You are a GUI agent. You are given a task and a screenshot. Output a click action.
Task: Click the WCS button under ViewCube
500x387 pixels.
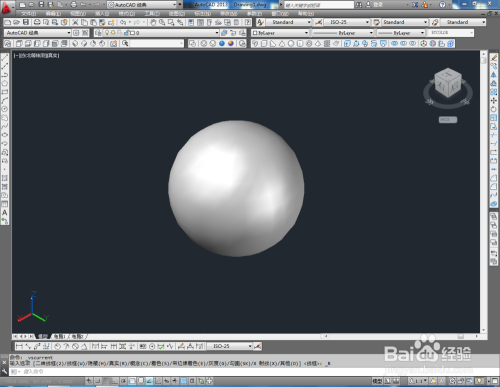pyautogui.click(x=448, y=120)
